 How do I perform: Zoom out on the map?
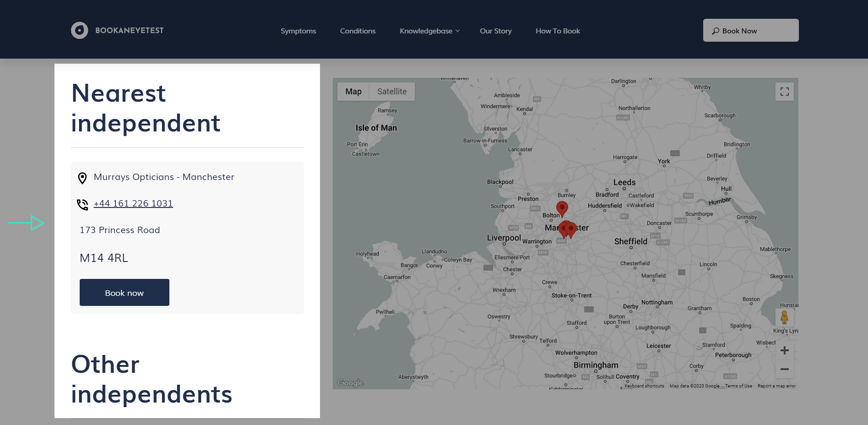tap(784, 369)
